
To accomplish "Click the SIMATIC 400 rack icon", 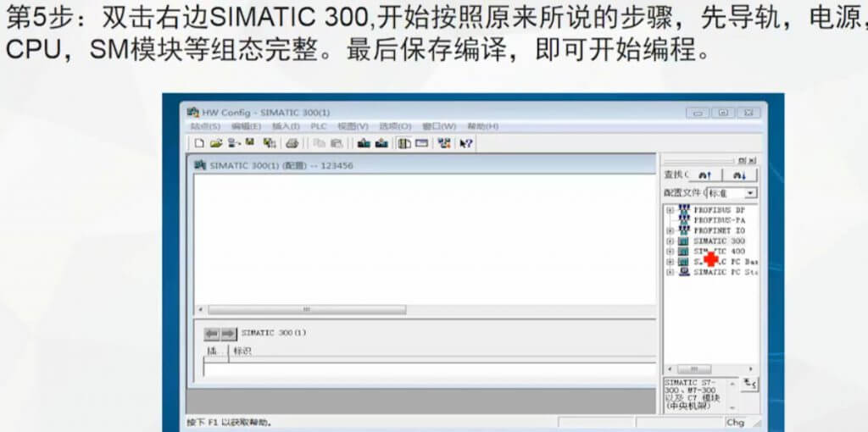I will coord(684,251).
